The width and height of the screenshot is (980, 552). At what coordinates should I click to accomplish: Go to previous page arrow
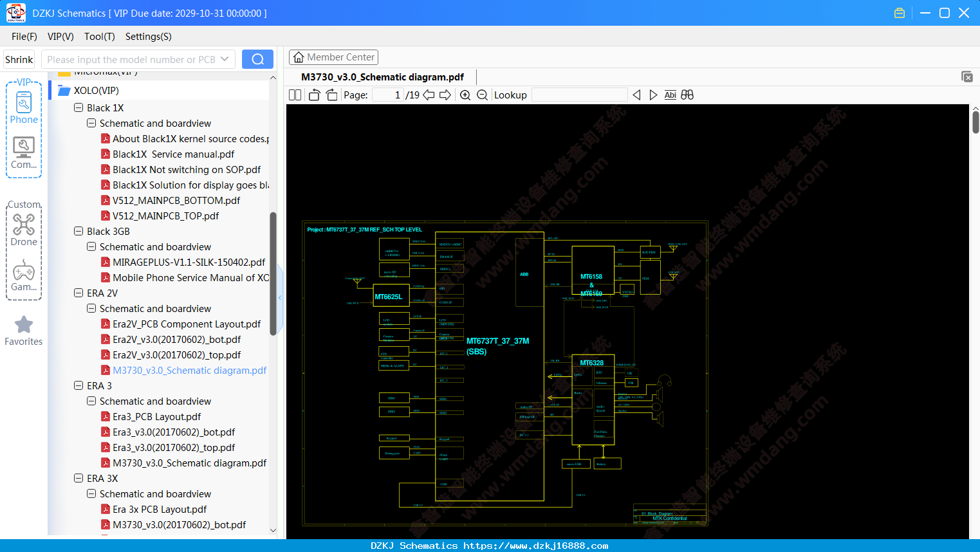click(x=429, y=95)
